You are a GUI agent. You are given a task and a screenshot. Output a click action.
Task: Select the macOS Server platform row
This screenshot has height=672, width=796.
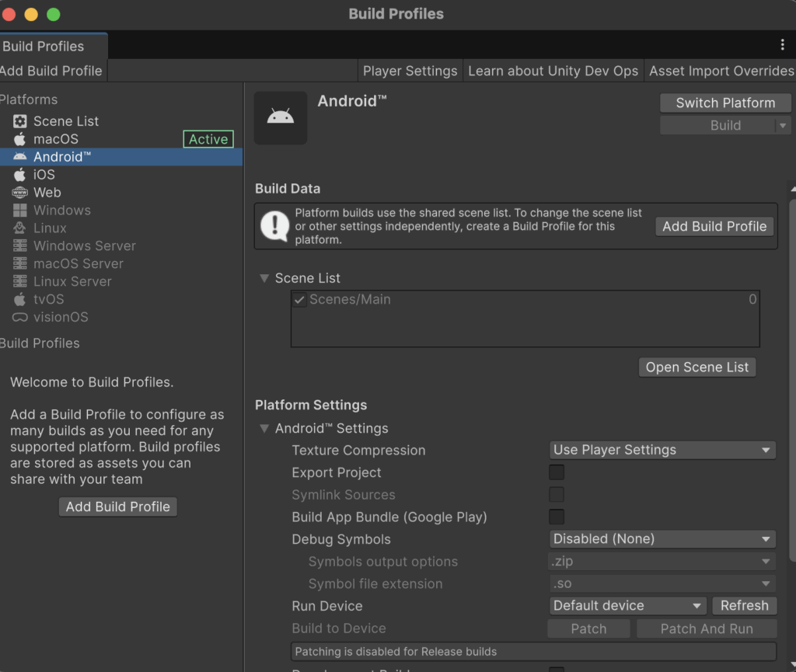pyautogui.click(x=120, y=263)
